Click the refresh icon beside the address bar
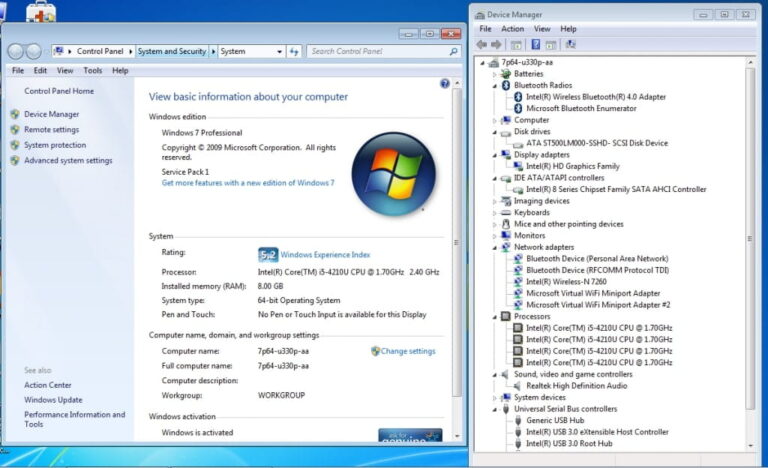The height and width of the screenshot is (468, 768). point(296,51)
